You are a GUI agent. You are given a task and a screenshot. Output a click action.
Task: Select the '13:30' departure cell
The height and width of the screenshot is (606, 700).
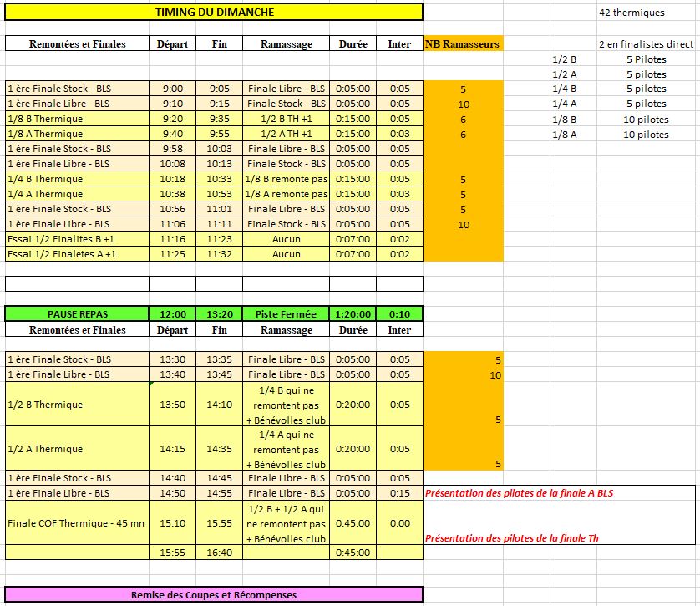pos(172,359)
